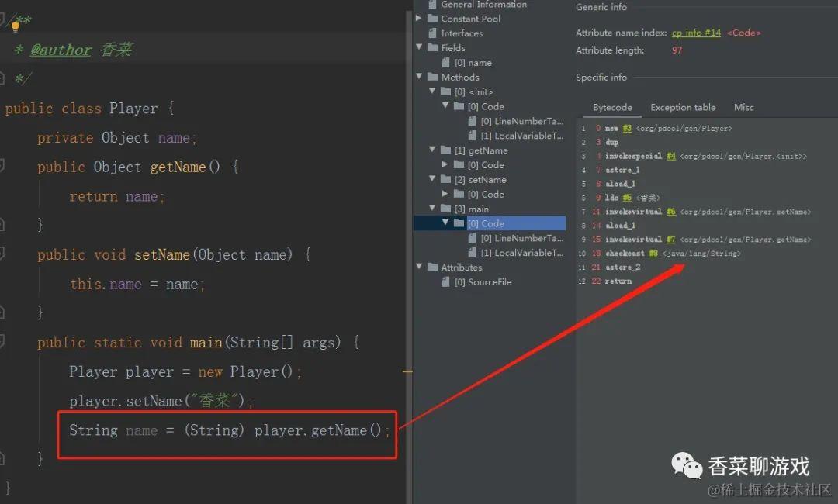Collapse the Fields tree node

419,47
